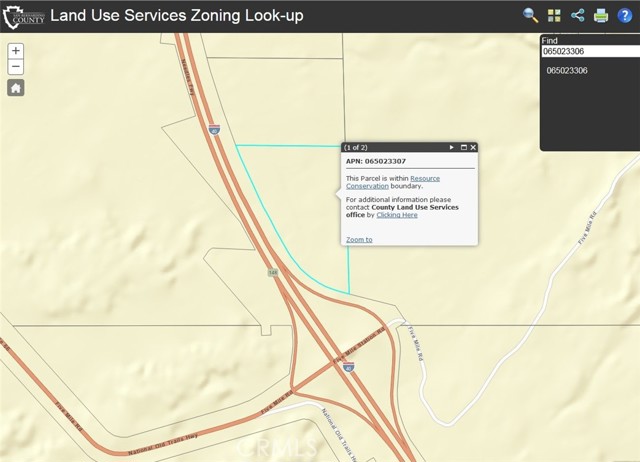Zoom in with the plus button
640x462 pixels.
tap(16, 51)
